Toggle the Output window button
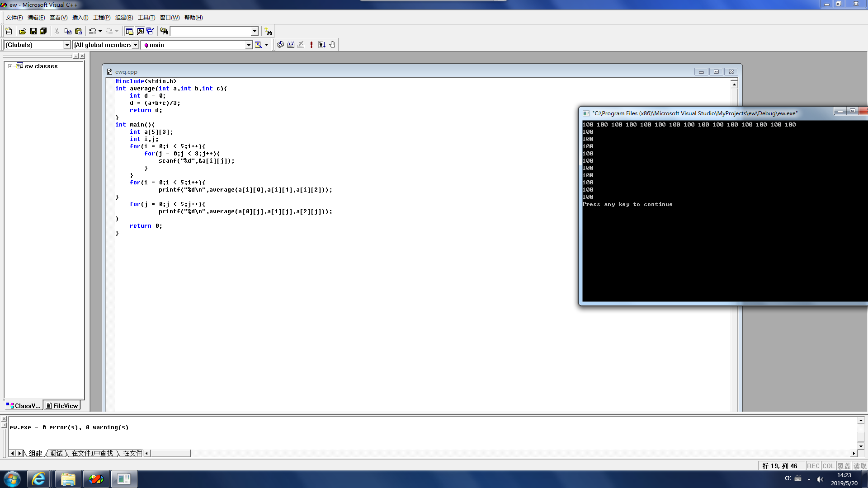The height and width of the screenshot is (488, 868). [x=140, y=31]
